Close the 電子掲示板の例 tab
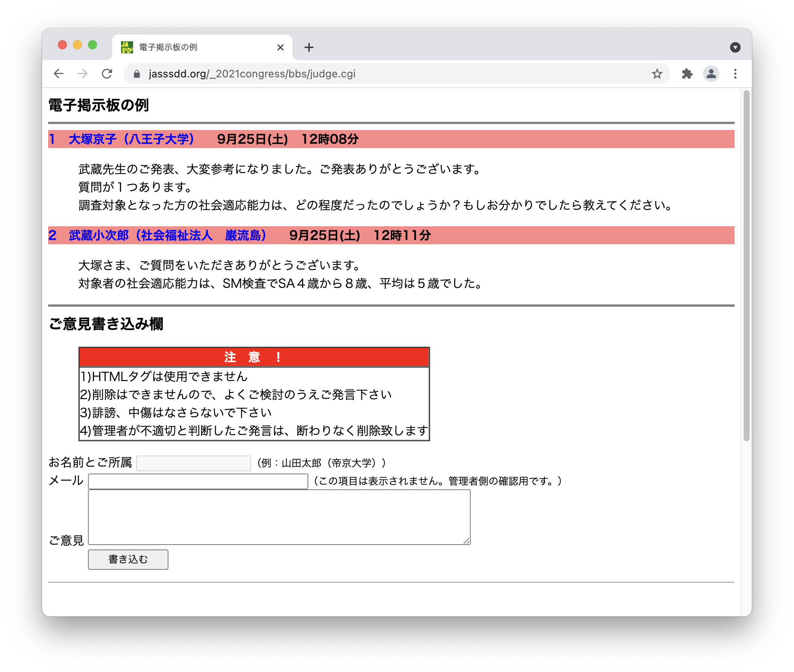 280,47
